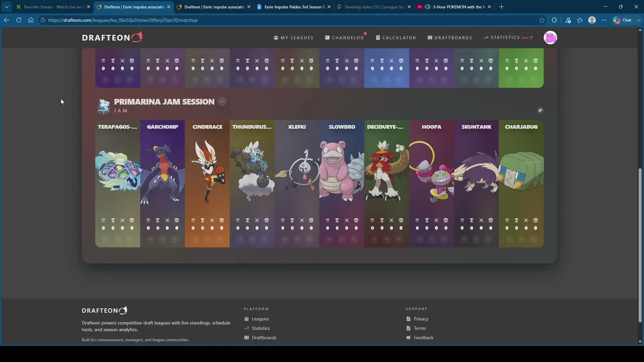The width and height of the screenshot is (644, 362).
Task: Click the games played icon on the Terapagos card
Action: click(103, 220)
